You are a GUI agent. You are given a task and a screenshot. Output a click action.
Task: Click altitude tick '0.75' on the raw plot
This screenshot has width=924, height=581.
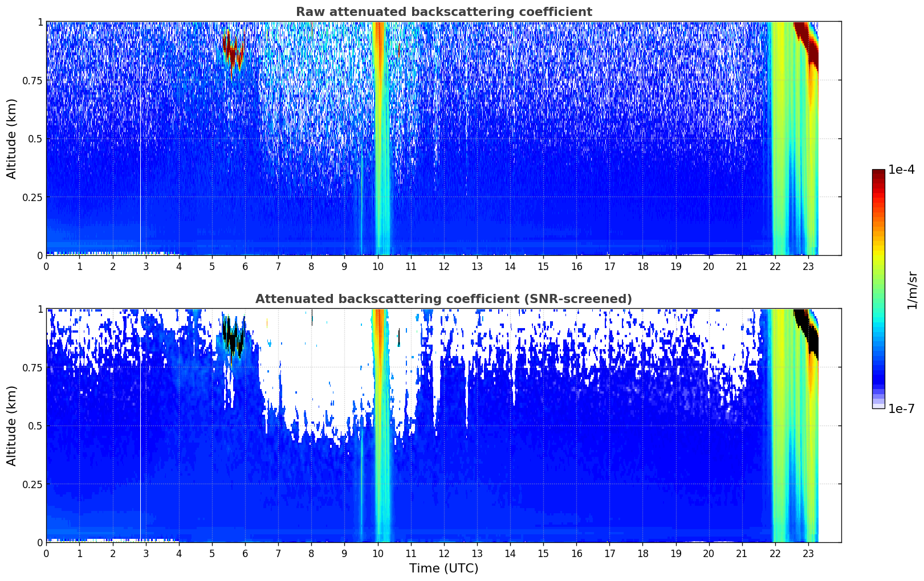click(x=32, y=80)
